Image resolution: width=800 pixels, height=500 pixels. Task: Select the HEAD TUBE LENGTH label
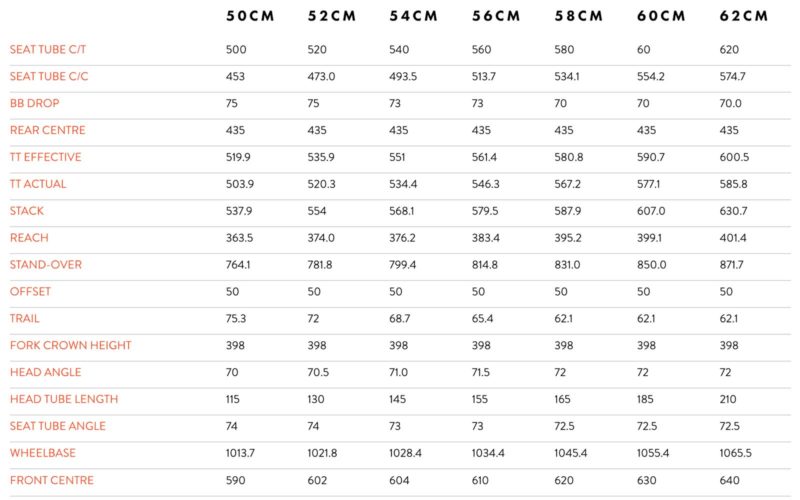point(64,399)
